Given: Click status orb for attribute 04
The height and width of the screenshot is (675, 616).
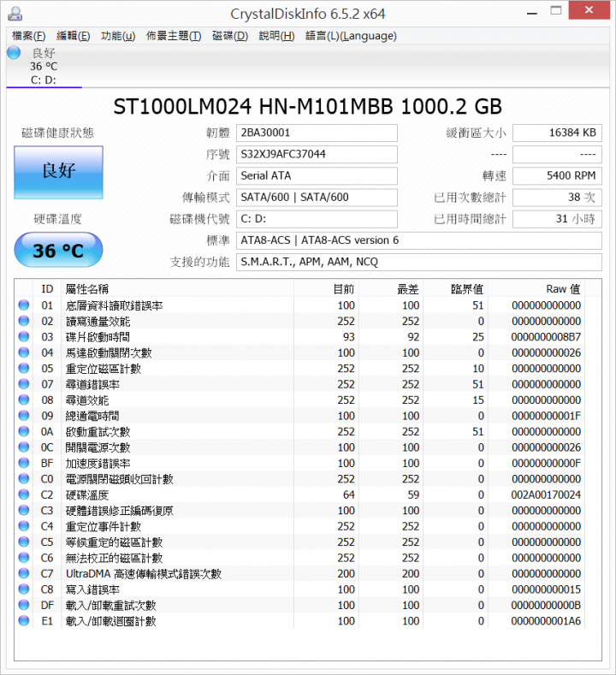Looking at the screenshot, I should click(24, 352).
